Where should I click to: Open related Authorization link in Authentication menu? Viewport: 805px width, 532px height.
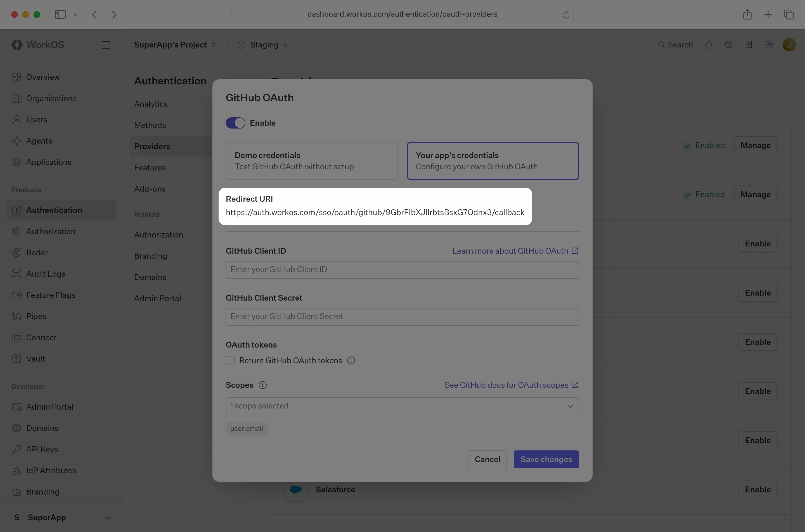[x=158, y=235]
